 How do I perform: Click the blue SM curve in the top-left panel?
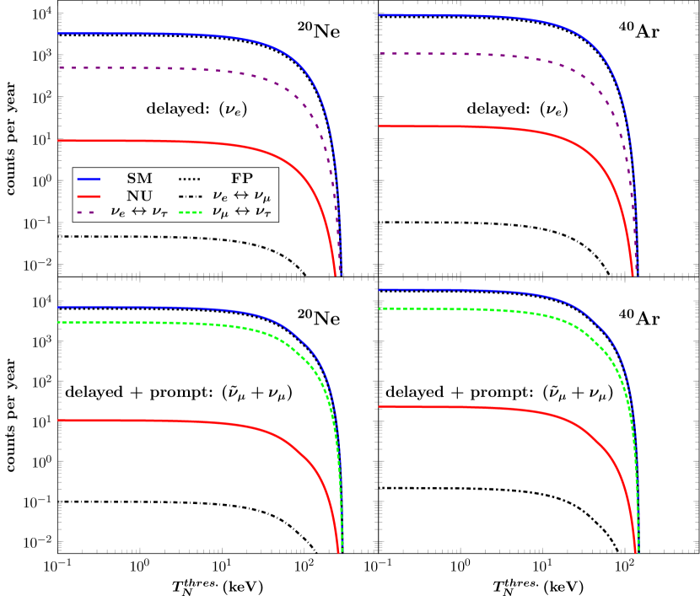(169, 34)
